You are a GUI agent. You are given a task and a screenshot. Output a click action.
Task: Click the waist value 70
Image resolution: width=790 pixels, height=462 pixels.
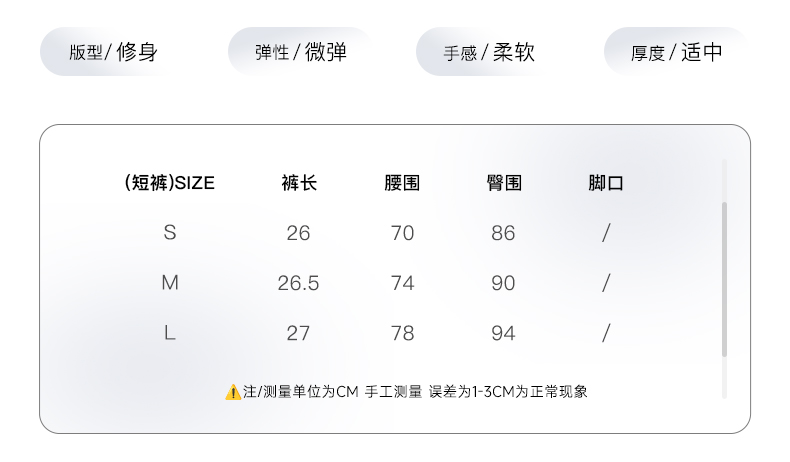click(402, 233)
